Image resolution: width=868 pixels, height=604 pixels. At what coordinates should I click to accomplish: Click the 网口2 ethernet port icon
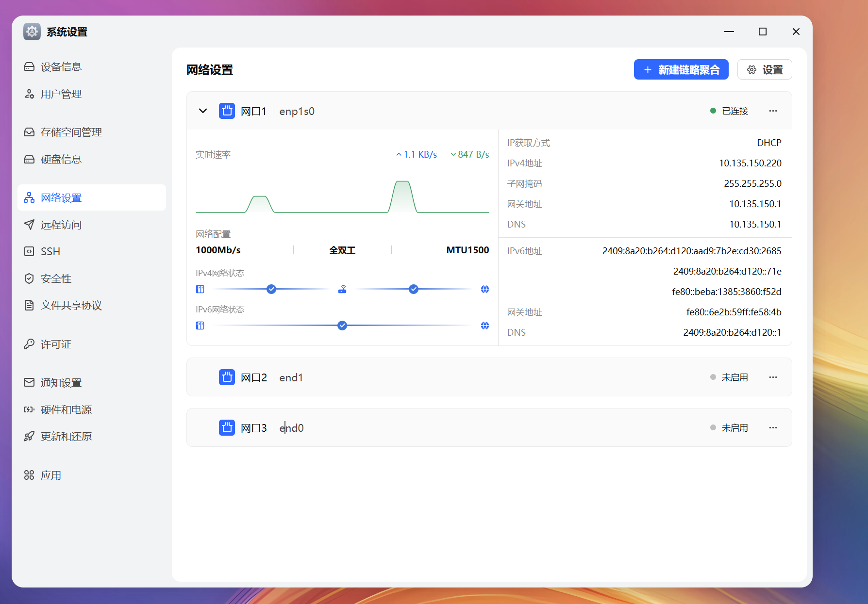click(227, 377)
